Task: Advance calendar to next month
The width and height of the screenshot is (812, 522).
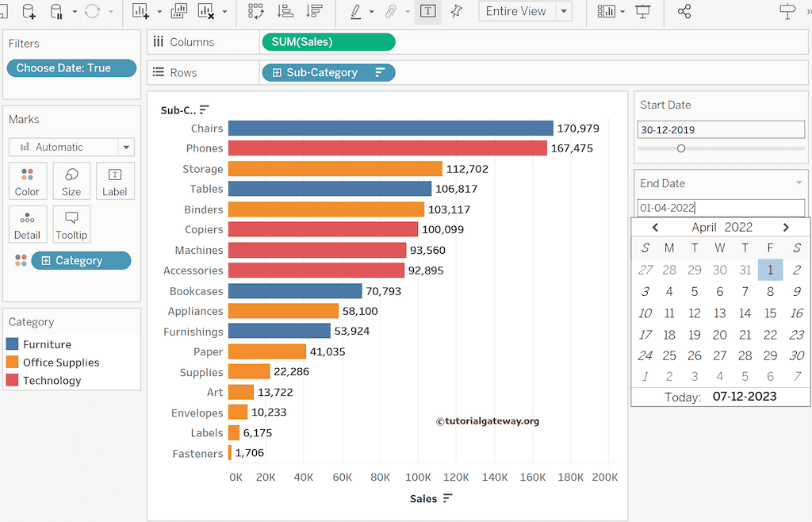Action: pos(786,227)
